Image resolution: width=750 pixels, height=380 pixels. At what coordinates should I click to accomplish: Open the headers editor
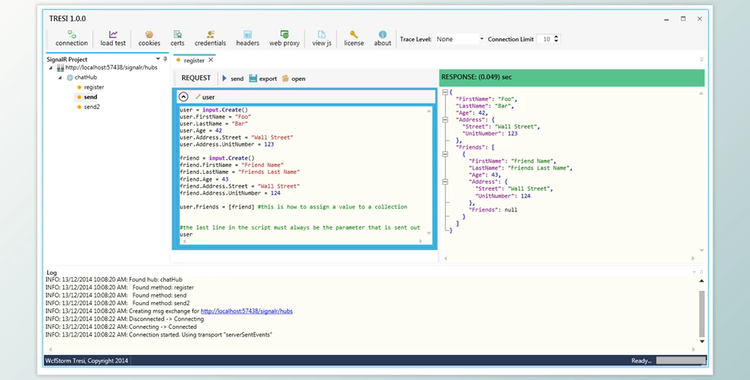pos(247,38)
